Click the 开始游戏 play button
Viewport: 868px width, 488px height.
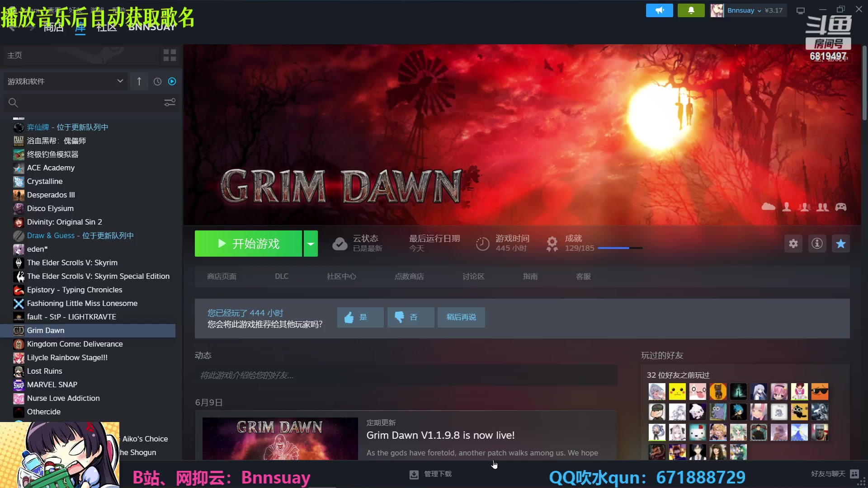click(248, 244)
